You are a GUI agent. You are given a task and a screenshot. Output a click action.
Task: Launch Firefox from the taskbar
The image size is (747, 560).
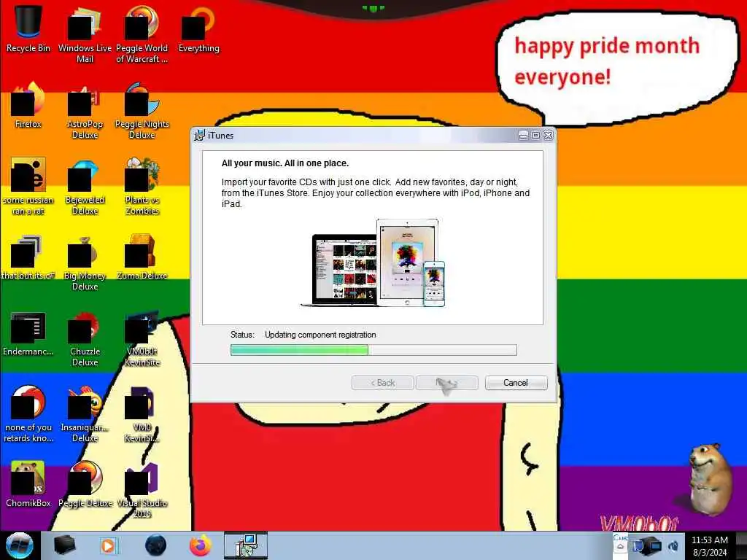point(201,545)
